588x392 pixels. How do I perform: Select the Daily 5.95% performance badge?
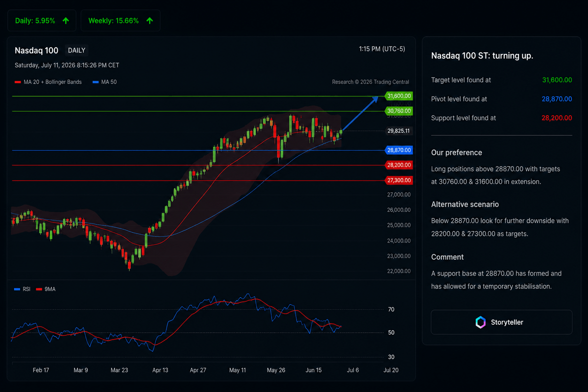tap(42, 21)
